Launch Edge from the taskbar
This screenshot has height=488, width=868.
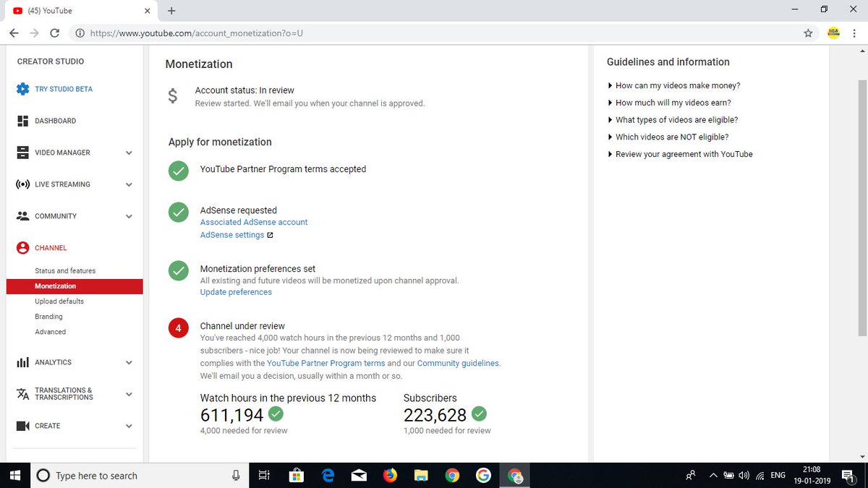point(327,475)
